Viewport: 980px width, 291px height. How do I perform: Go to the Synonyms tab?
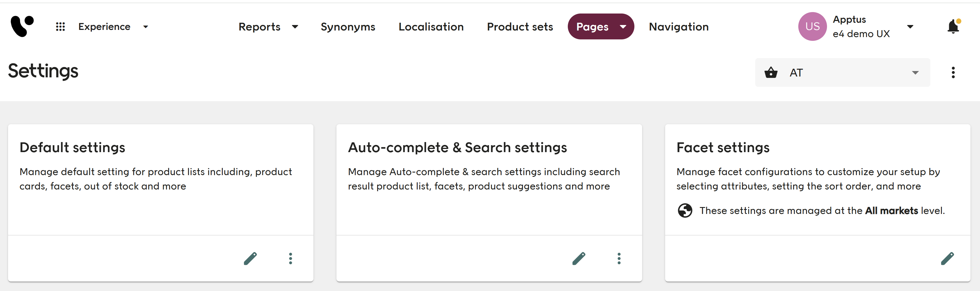pos(348,27)
